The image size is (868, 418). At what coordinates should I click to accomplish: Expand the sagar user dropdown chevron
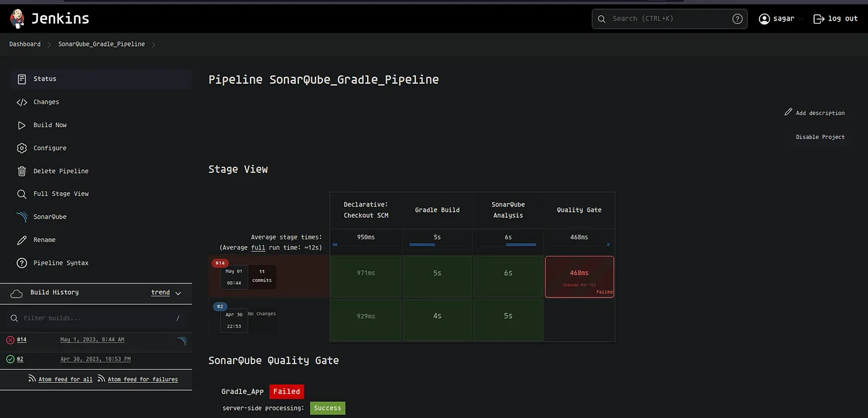tap(800, 19)
